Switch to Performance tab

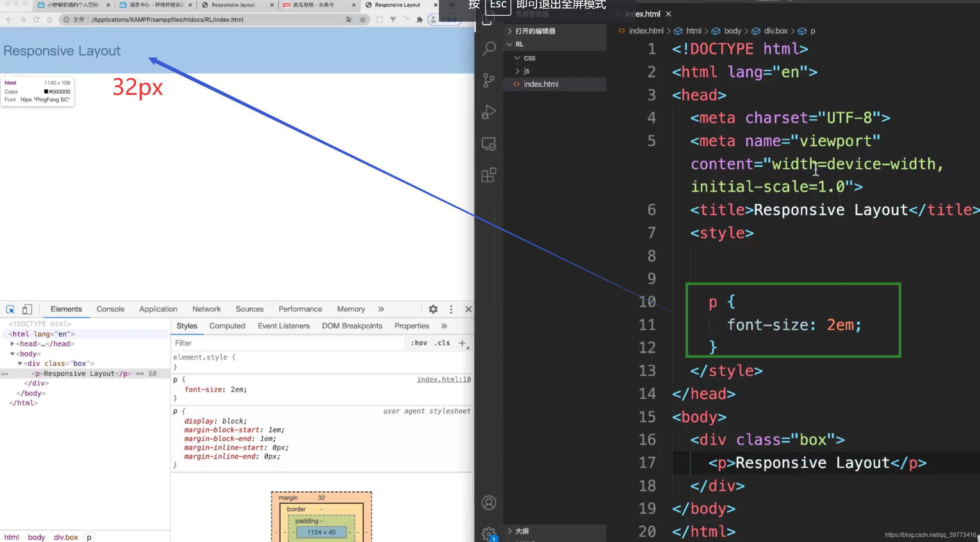[x=300, y=309]
